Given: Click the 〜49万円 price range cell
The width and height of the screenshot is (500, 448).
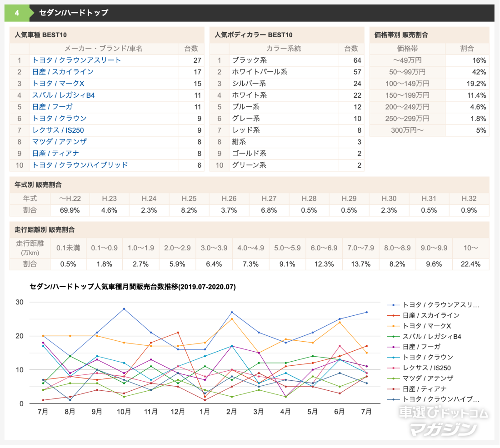Looking at the screenshot, I should click(x=407, y=60).
